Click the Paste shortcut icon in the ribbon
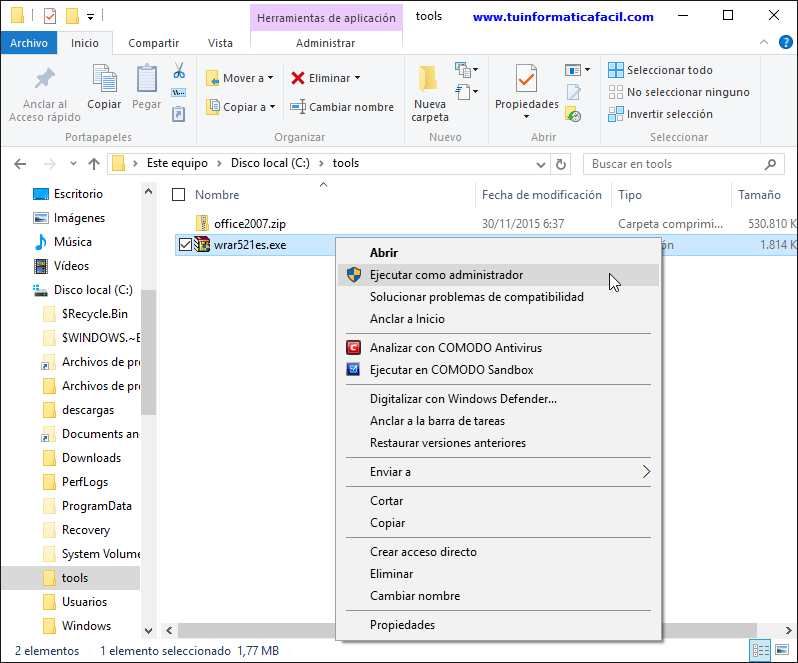Screen dimensions: 798x663 click(179, 114)
